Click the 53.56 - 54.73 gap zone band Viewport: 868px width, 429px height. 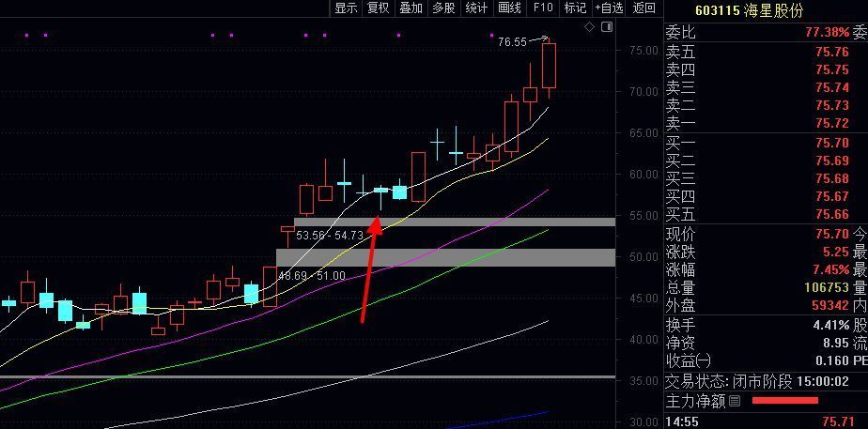click(x=455, y=222)
